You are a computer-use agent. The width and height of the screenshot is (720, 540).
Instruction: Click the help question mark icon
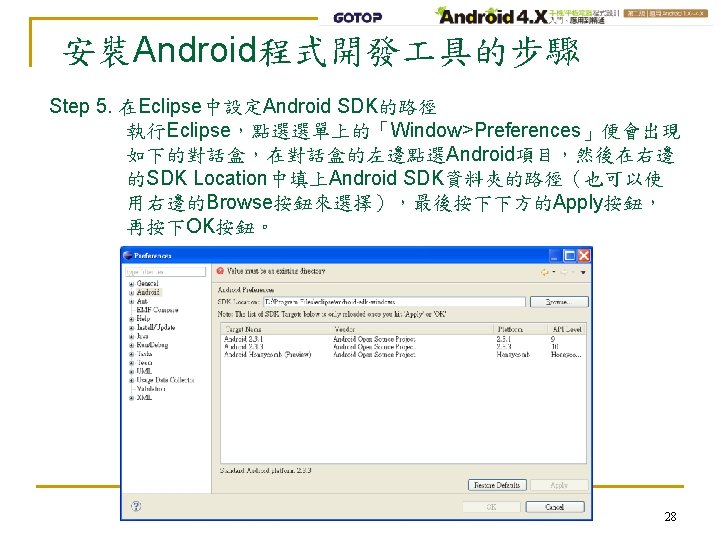[x=136, y=506]
